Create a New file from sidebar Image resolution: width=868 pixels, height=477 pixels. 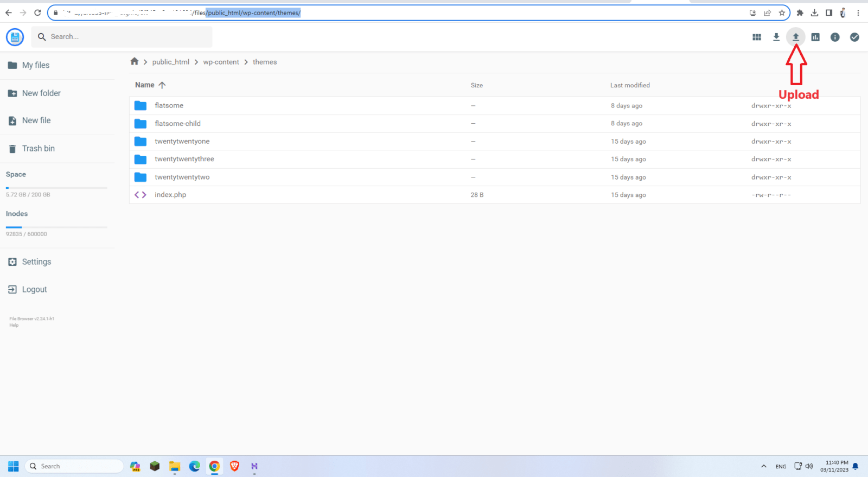[36, 120]
